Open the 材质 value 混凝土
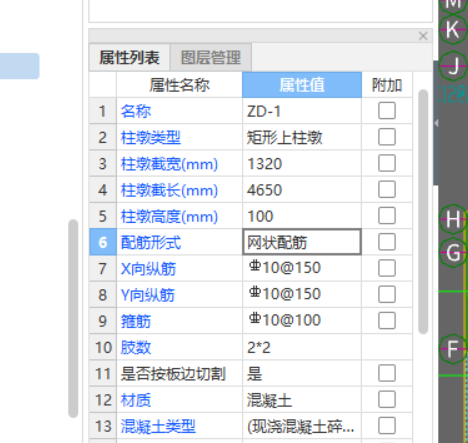The width and height of the screenshot is (468, 443). click(302, 400)
